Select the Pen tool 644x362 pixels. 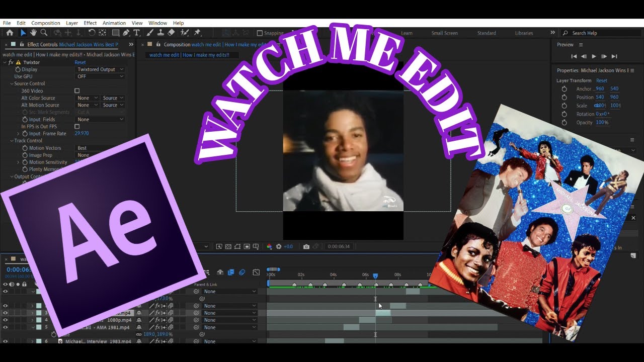(x=126, y=33)
